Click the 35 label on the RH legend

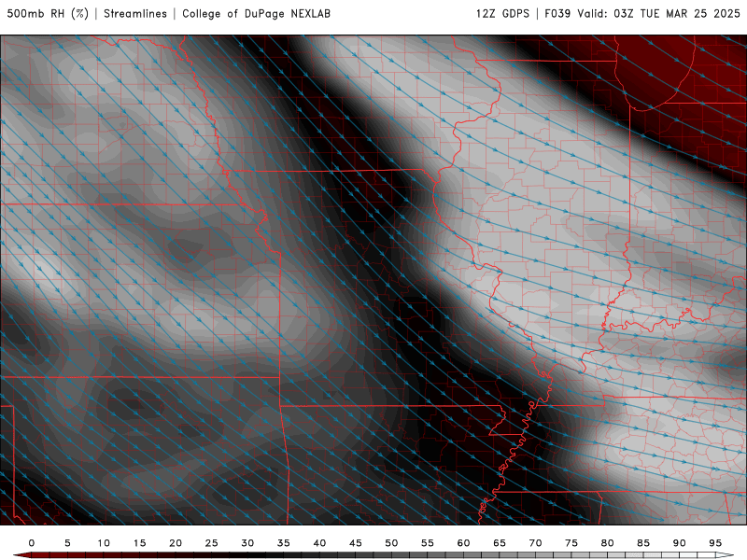point(284,543)
